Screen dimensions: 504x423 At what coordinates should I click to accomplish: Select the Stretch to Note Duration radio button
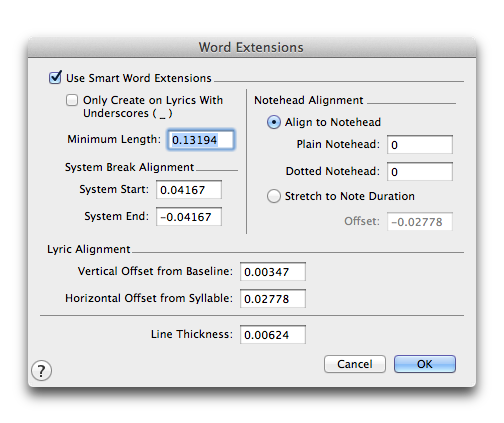click(274, 196)
